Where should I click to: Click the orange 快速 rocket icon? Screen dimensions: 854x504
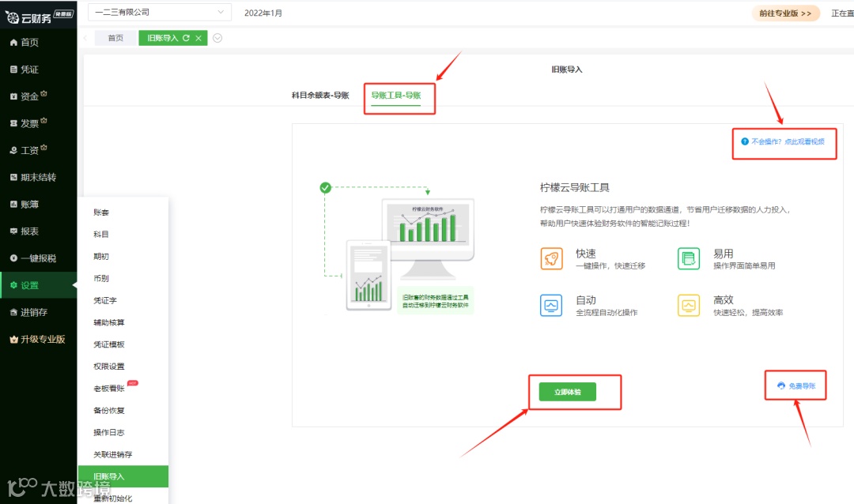pyautogui.click(x=551, y=258)
